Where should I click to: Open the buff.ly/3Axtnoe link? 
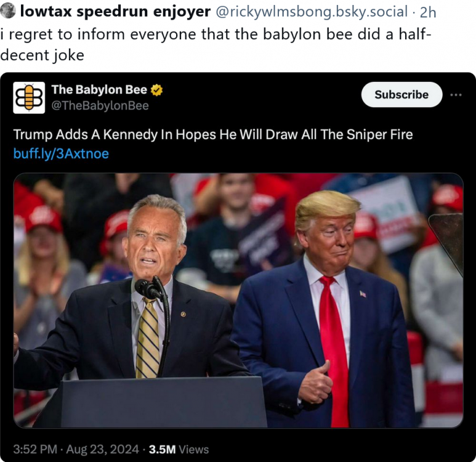pyautogui.click(x=61, y=154)
